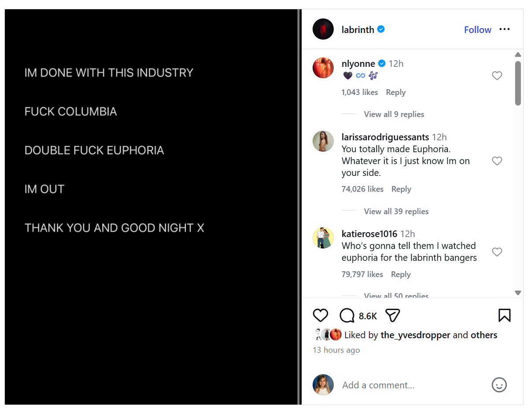The height and width of the screenshot is (420, 531).
Task: Open comments via the speech bubble icon
Action: (347, 315)
